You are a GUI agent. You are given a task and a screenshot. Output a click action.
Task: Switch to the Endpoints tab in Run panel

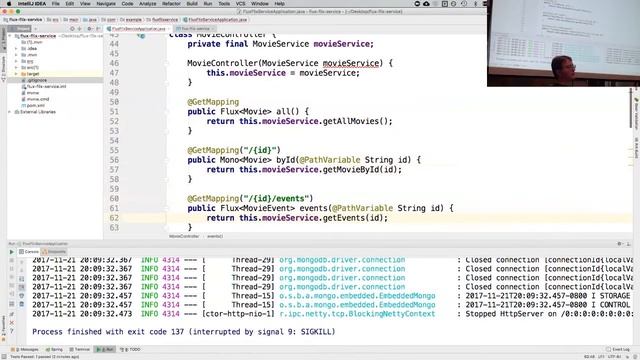[54, 252]
